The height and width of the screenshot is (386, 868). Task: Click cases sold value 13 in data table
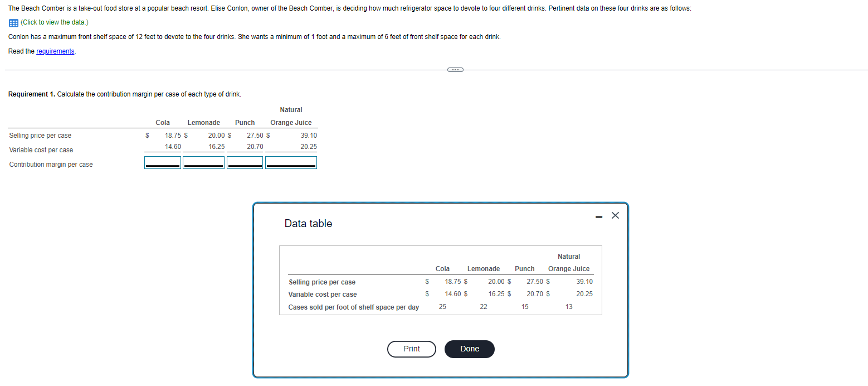pyautogui.click(x=569, y=307)
